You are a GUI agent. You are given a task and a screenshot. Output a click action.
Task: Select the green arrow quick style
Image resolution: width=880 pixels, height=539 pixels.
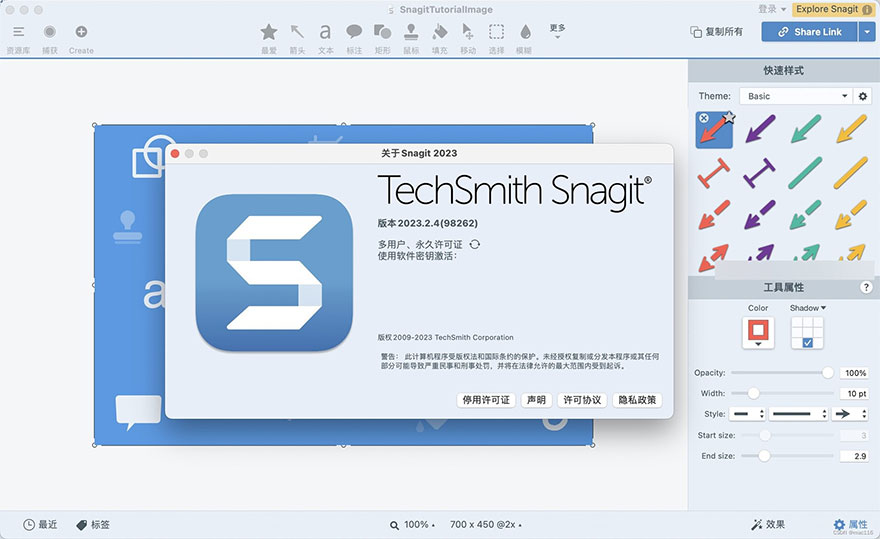pos(806,129)
